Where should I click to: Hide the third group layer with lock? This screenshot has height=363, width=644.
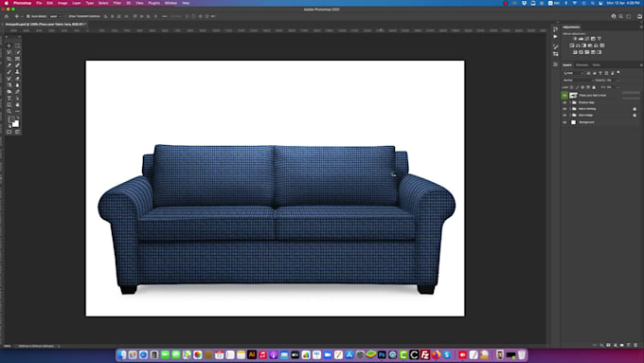tap(564, 115)
